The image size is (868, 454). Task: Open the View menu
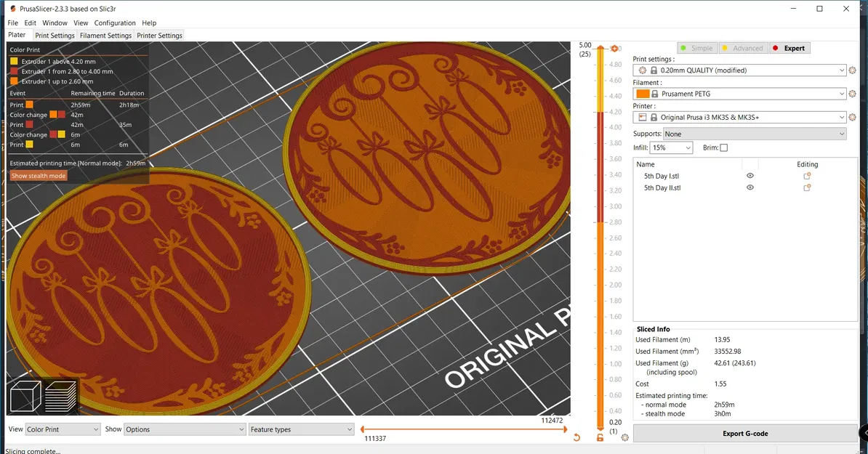[x=81, y=23]
